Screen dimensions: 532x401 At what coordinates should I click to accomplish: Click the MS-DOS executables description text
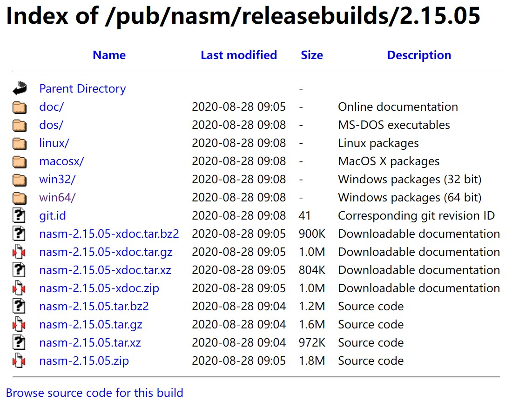(x=394, y=125)
